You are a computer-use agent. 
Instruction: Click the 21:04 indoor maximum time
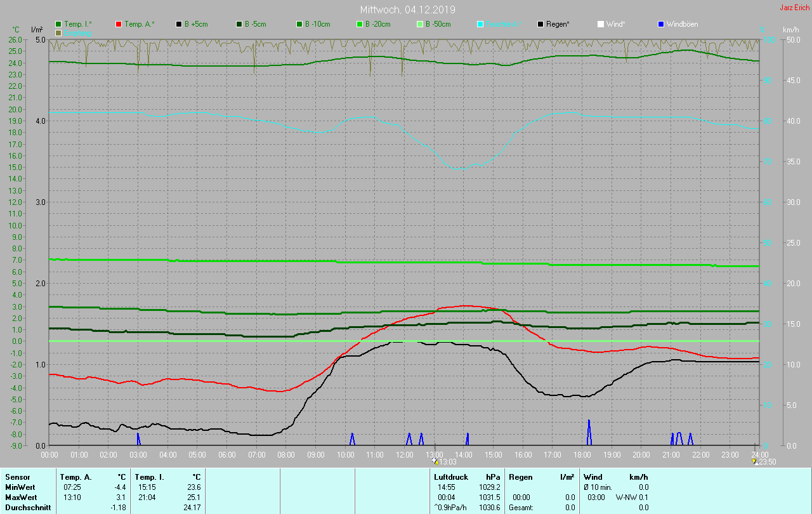(147, 498)
